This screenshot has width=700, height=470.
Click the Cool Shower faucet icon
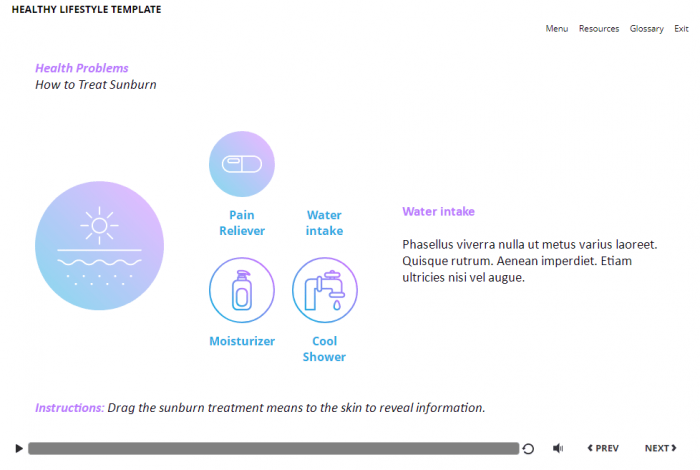pyautogui.click(x=324, y=290)
